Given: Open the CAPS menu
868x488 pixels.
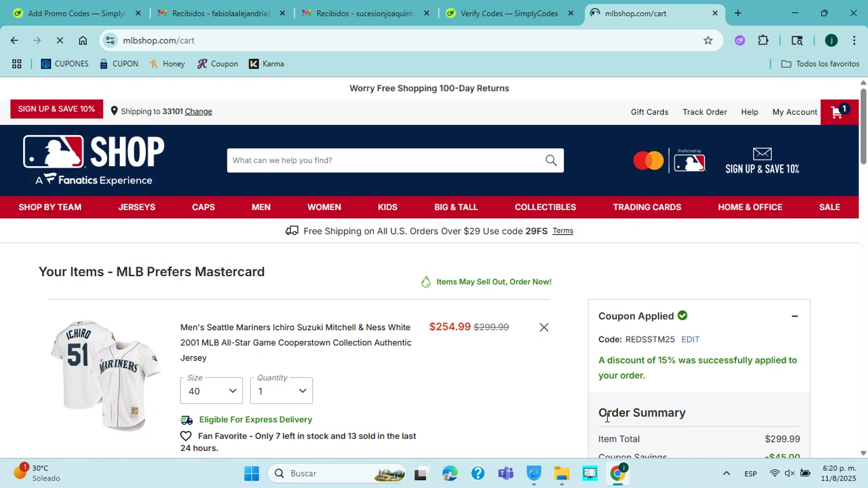Looking at the screenshot, I should (203, 207).
